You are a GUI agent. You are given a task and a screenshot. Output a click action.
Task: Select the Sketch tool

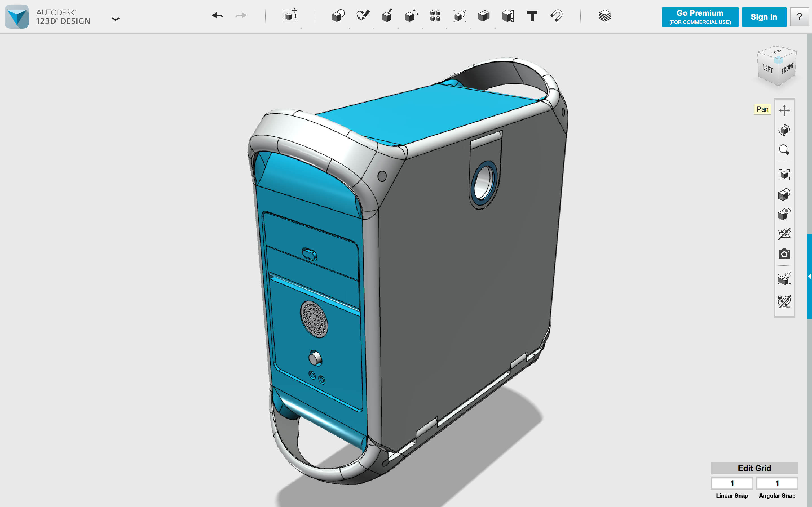[x=363, y=16]
